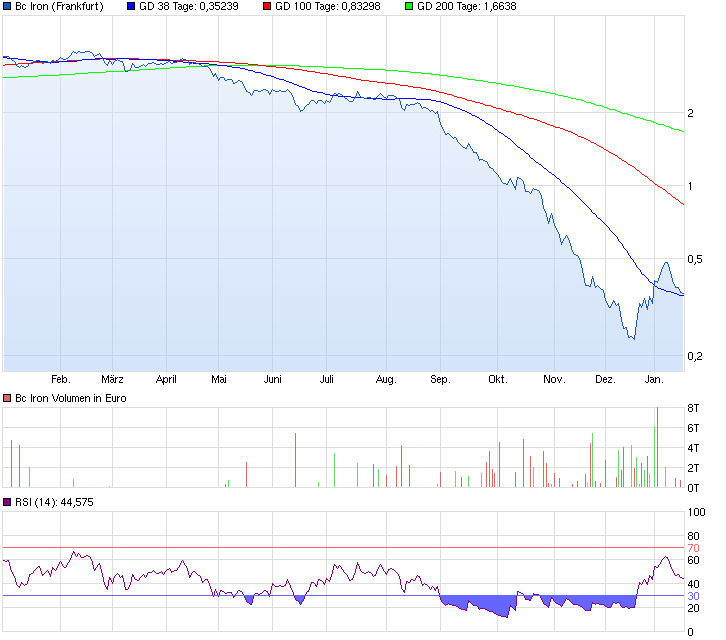Viewport: 726px width, 640px height.
Task: Click the salmon Volumen legend swatch
Action: (7, 398)
